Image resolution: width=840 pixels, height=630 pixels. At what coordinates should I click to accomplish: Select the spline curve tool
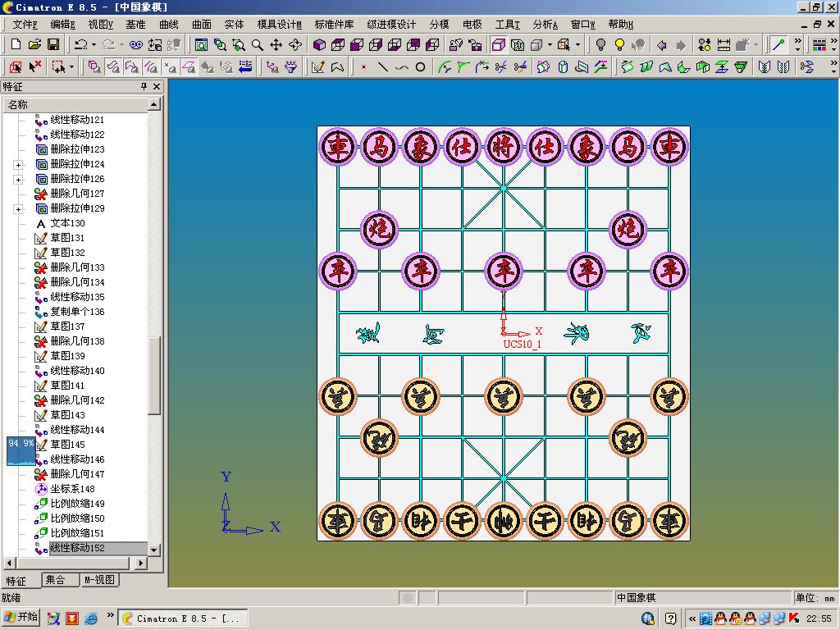point(401,67)
